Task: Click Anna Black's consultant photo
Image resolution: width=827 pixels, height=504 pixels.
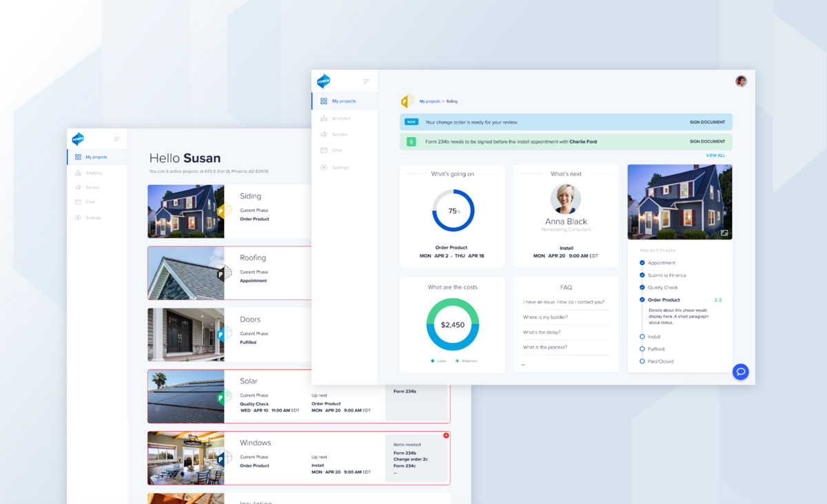Action: pos(566,199)
